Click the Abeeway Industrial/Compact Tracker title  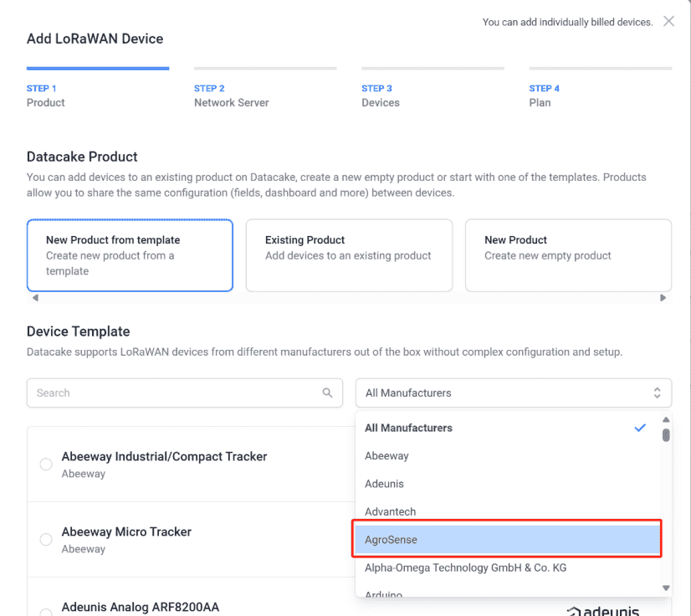pyautogui.click(x=164, y=456)
